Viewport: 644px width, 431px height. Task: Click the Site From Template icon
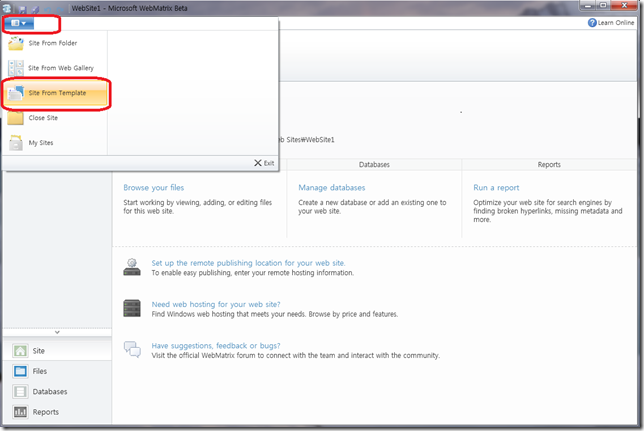tap(16, 93)
